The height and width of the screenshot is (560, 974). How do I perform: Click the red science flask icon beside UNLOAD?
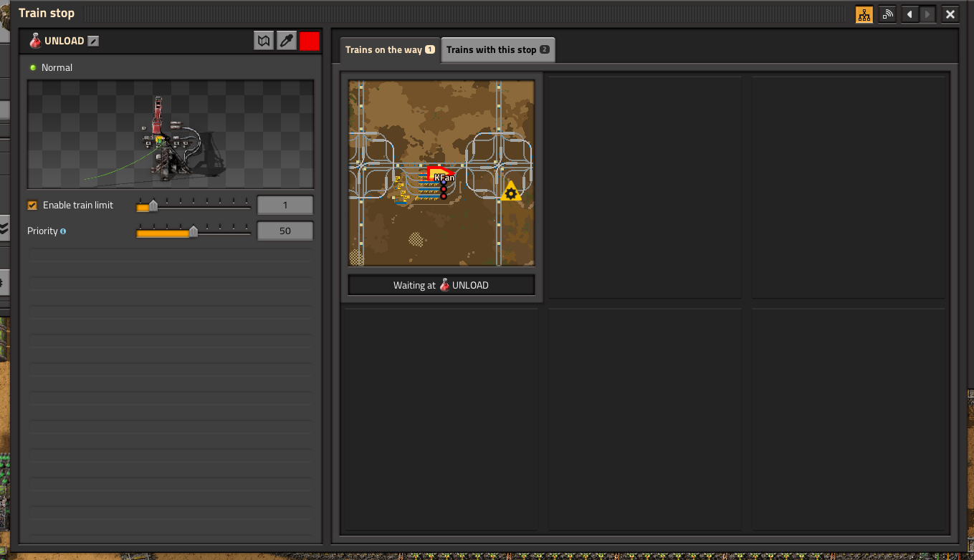tap(35, 41)
